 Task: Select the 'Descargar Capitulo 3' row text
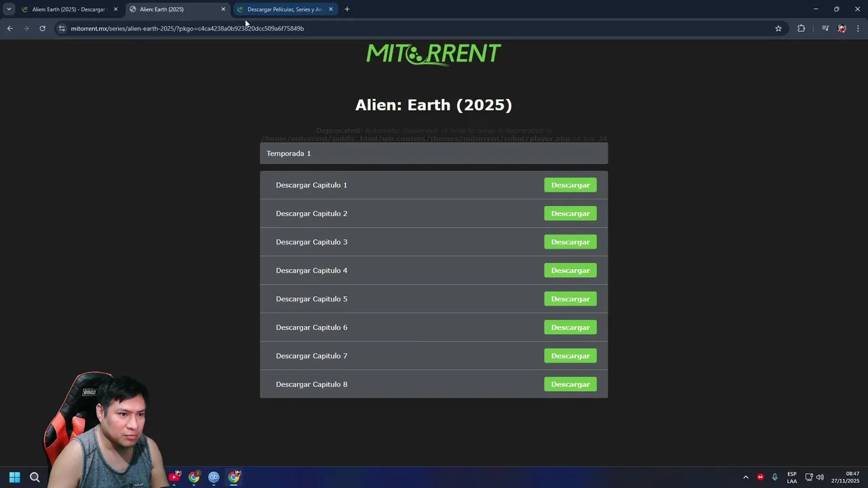[311, 242]
